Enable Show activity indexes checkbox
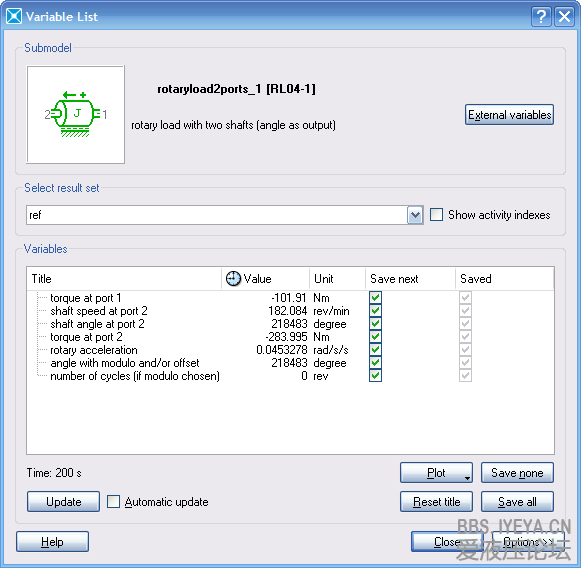Viewport: 581px width, 568px height. [x=436, y=215]
